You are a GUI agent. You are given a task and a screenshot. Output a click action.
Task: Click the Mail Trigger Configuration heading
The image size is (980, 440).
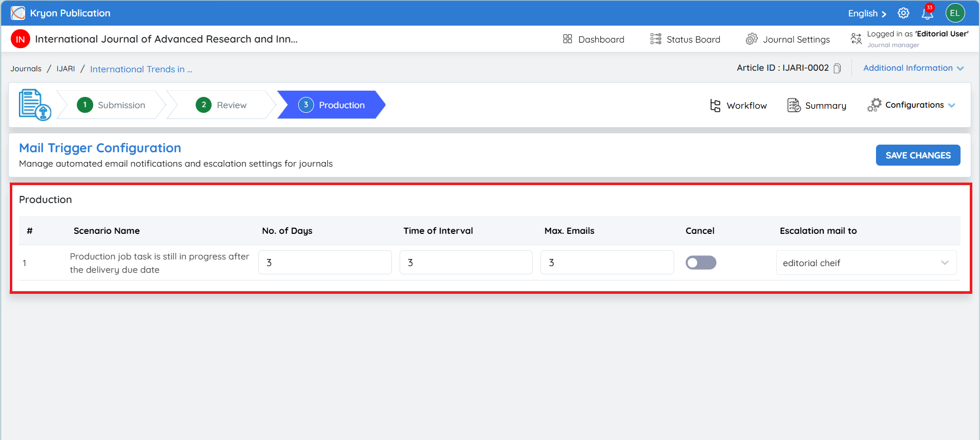100,148
